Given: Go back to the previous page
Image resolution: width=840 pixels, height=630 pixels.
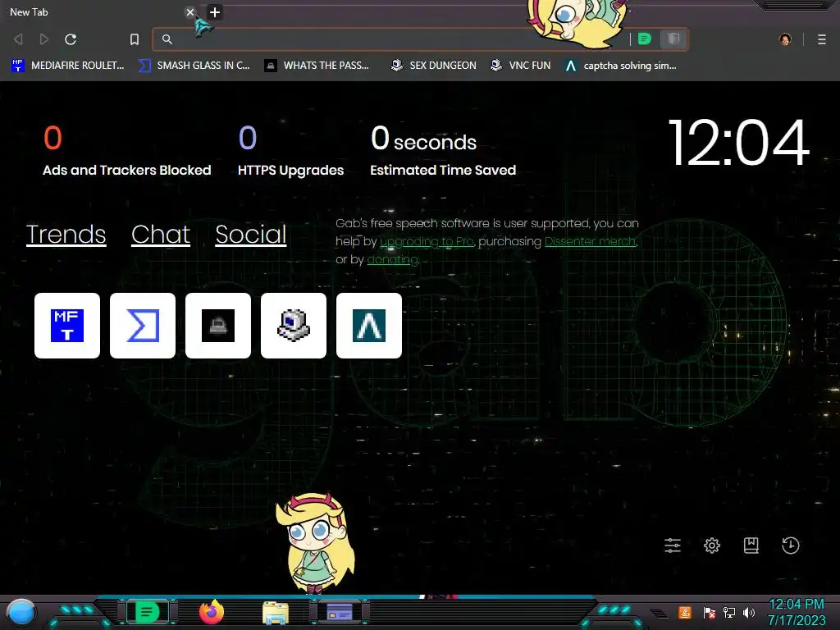Looking at the screenshot, I should coord(18,39).
